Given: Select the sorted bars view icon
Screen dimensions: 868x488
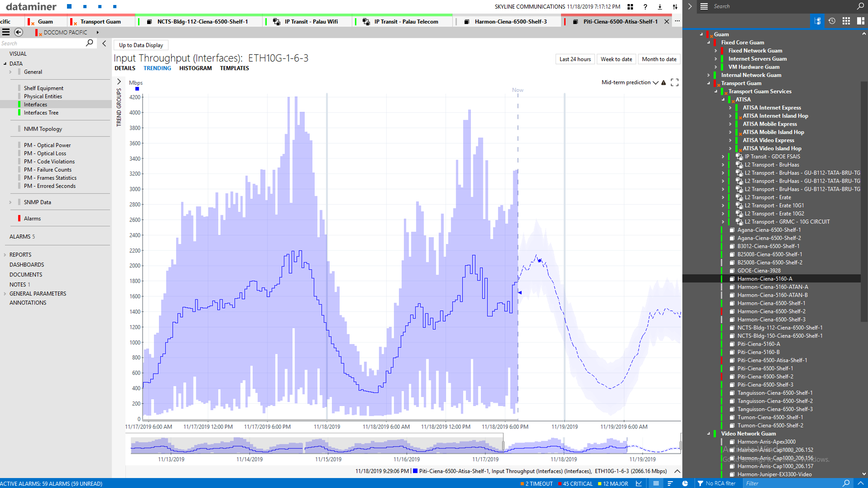Looking at the screenshot, I should coord(670,483).
